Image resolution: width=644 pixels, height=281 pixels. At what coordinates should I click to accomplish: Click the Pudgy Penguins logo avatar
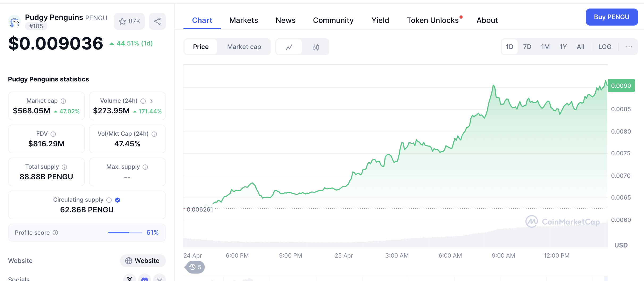click(14, 22)
